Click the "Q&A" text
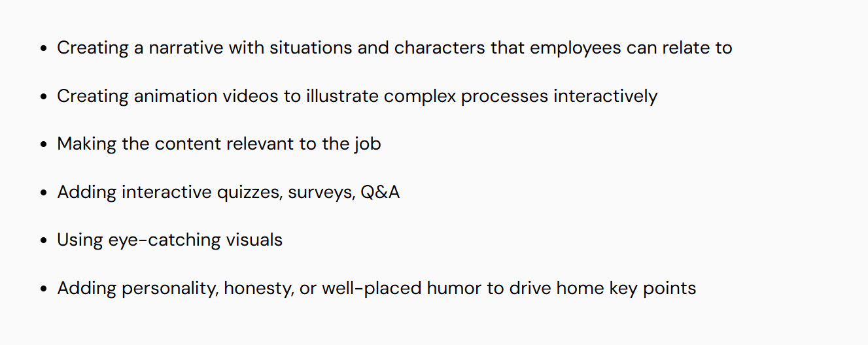Viewport: 868px width, 345px height. tap(380, 192)
